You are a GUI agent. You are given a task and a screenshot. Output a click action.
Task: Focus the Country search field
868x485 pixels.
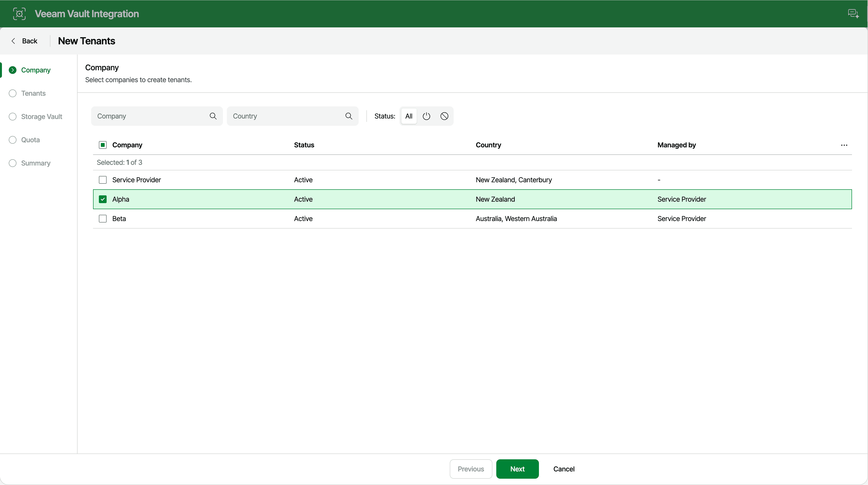[292, 116]
